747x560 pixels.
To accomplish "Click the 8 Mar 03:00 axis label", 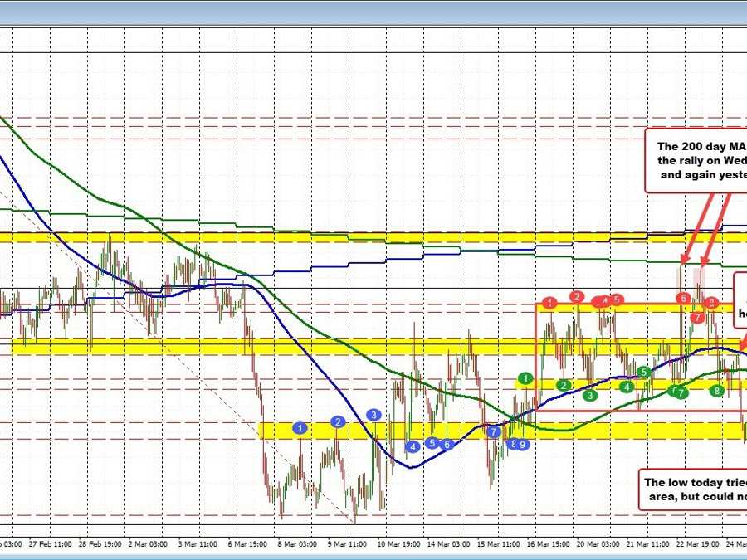I will pos(296,545).
